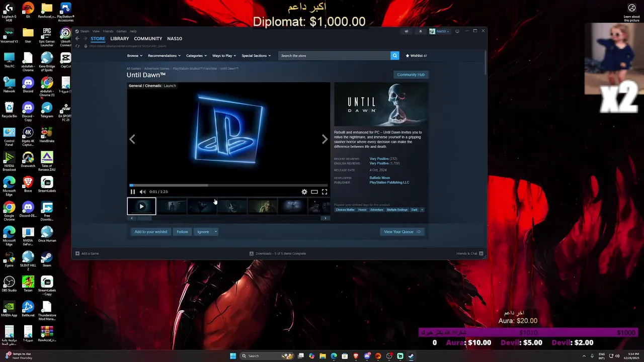Show previous media with left arrow
Image resolution: width=644 pixels, height=362 pixels.
pyautogui.click(x=132, y=139)
